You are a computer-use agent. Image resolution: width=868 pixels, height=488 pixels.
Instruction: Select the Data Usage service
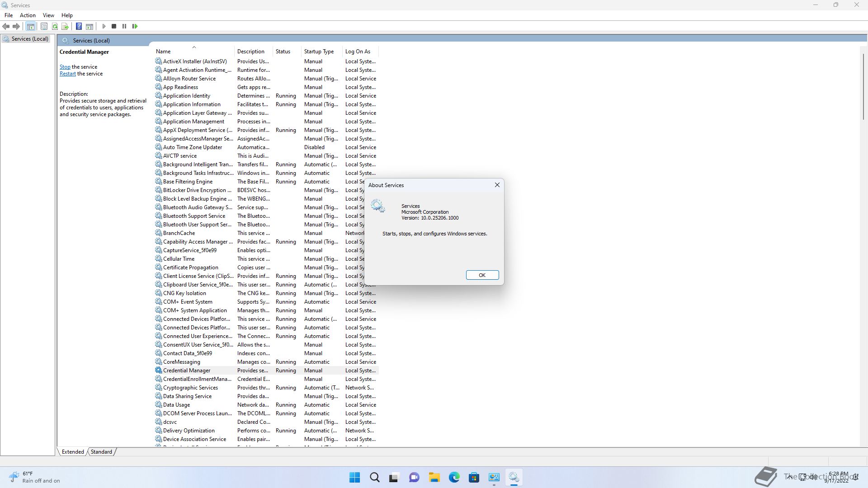pos(266,405)
